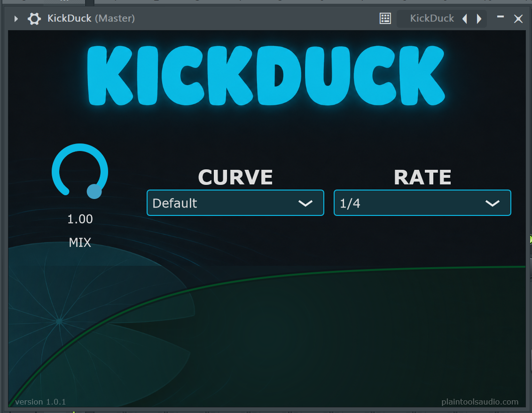Click the preset grid icon
This screenshot has width=532, height=413.
tap(385, 18)
